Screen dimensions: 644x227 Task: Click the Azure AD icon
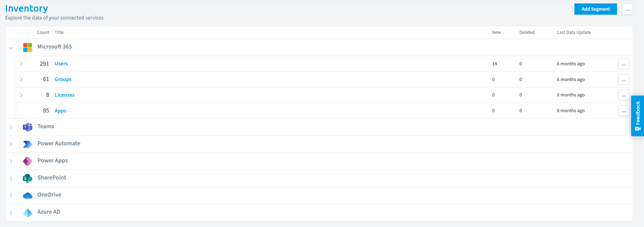(x=28, y=212)
